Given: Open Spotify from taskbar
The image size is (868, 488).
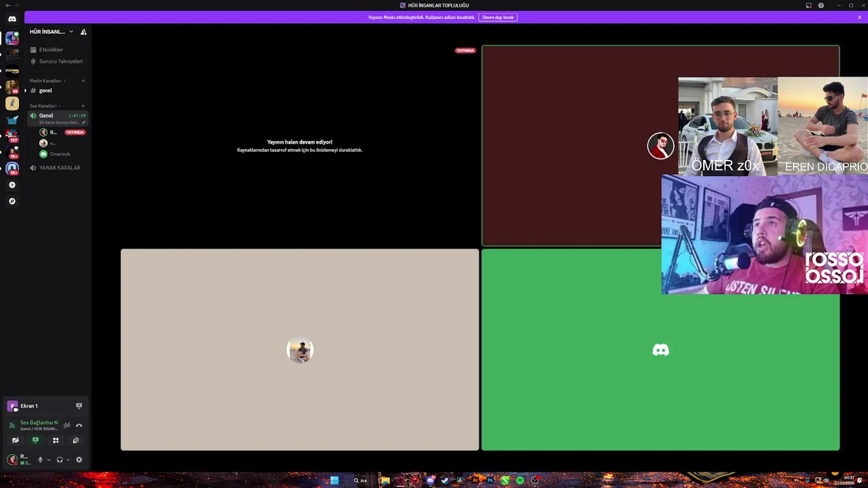Looking at the screenshot, I should [520, 481].
